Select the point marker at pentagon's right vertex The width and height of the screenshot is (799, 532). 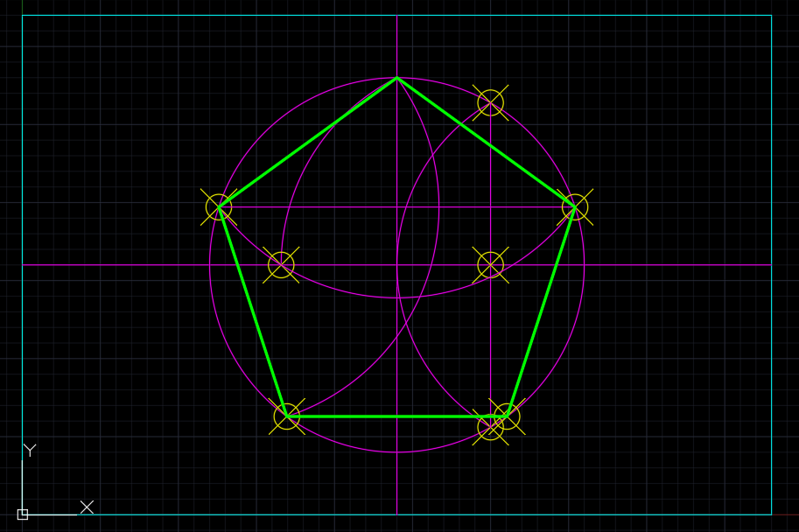coord(575,207)
